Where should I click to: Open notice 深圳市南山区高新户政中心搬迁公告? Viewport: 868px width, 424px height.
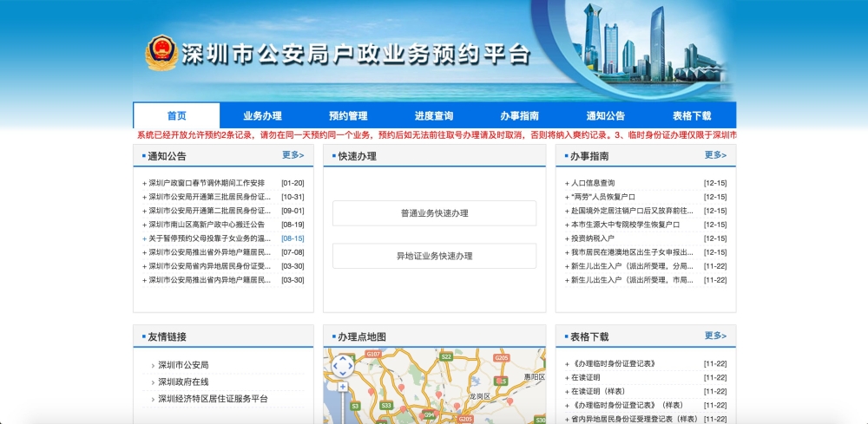coord(207,225)
